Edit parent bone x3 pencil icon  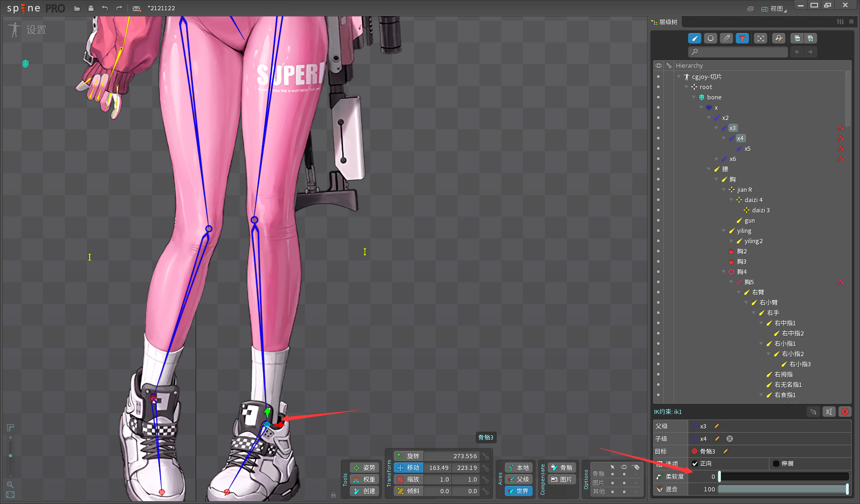coord(717,426)
